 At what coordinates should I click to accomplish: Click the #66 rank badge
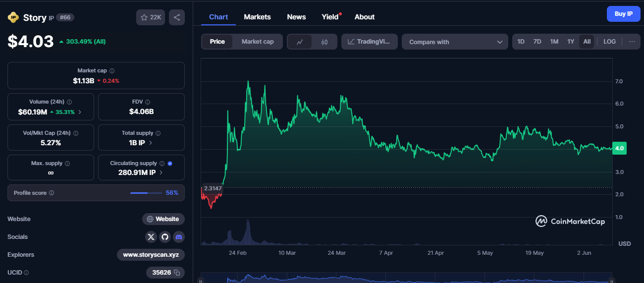point(65,18)
